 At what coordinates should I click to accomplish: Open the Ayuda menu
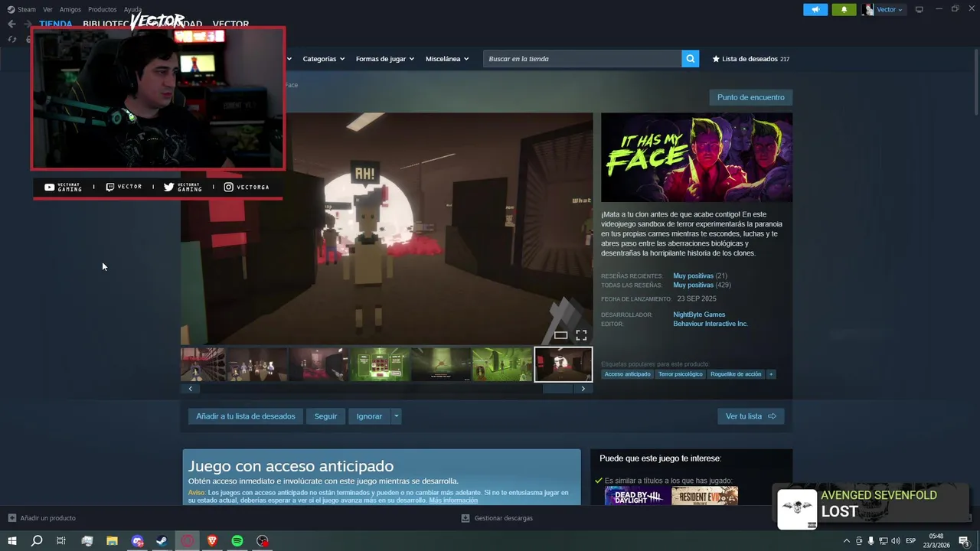(x=132, y=9)
